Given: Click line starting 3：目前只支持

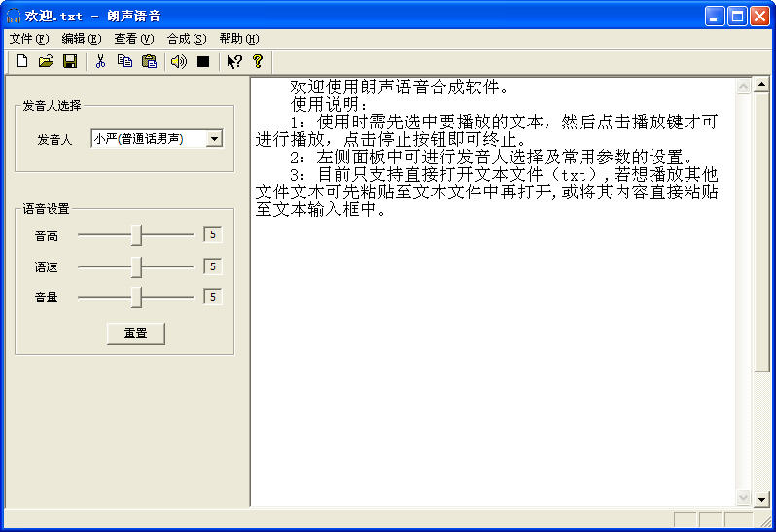Looking at the screenshot, I should click(x=504, y=175).
